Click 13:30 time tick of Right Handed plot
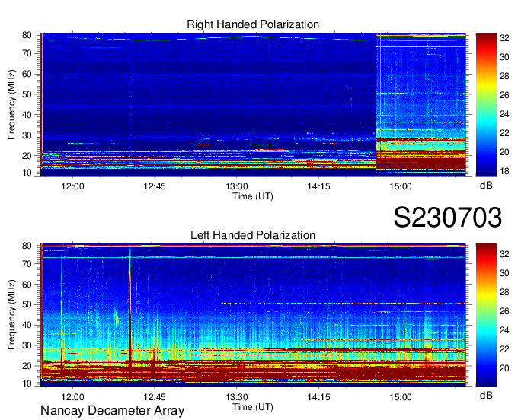 pos(237,186)
